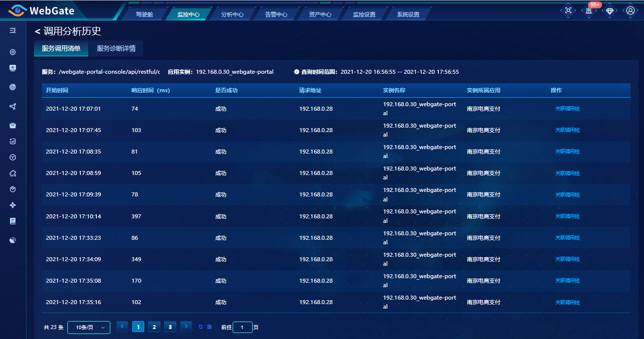
Task: Open the monitor pulse icon in the sidebar
Action: tap(13, 68)
